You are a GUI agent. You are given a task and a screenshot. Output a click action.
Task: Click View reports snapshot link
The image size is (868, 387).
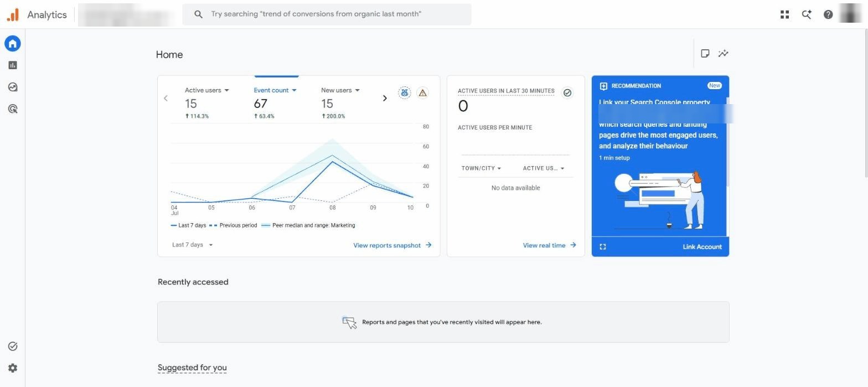[x=392, y=245]
